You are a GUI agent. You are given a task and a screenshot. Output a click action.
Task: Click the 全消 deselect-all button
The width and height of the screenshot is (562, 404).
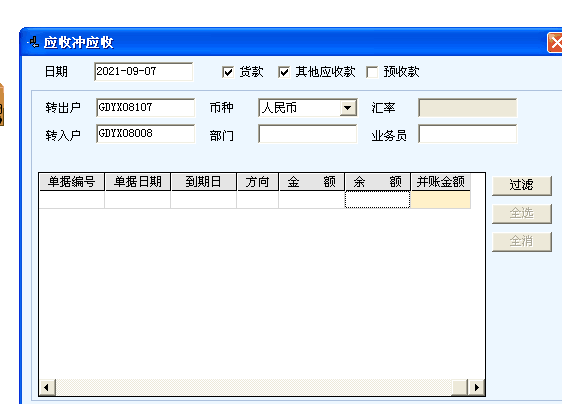coord(521,241)
